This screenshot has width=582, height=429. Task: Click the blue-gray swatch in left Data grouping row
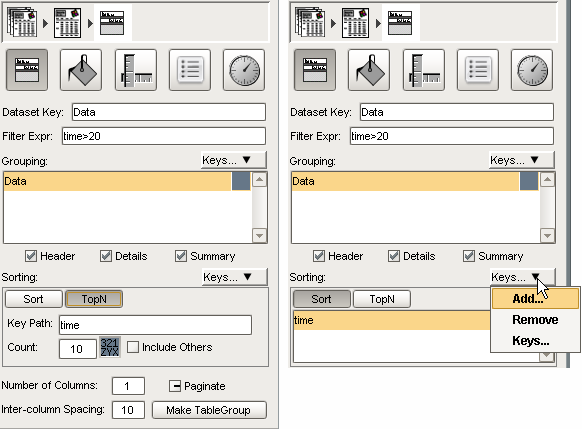[241, 181]
